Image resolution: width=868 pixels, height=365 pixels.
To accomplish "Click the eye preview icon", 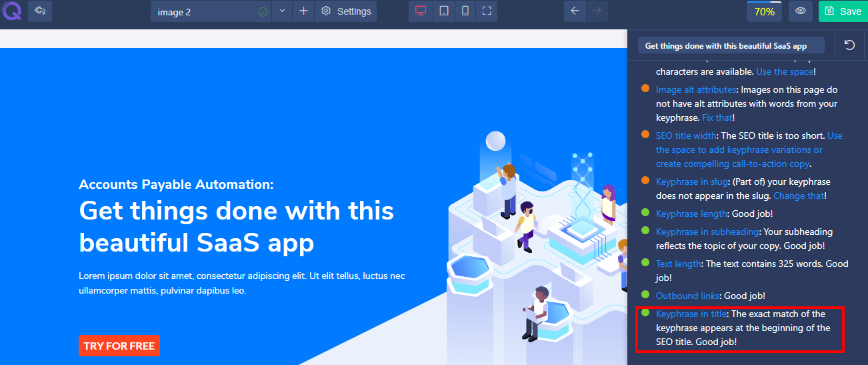I will tap(801, 11).
